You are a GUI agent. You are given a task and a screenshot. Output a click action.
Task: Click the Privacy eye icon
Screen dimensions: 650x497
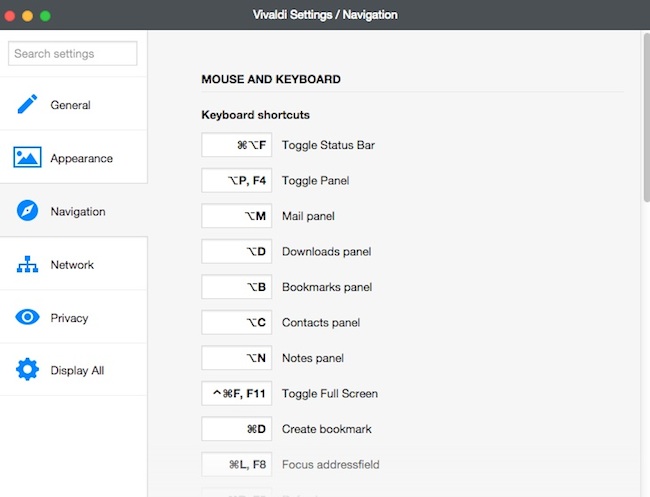(27, 317)
